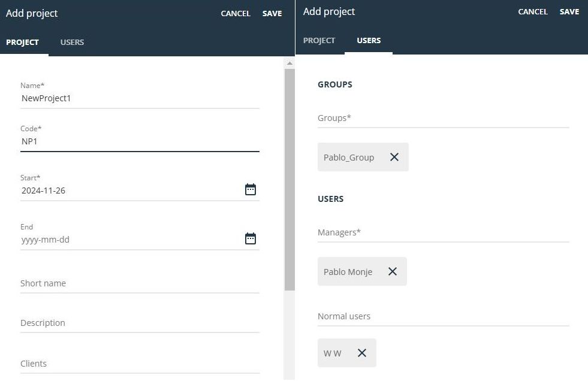The width and height of the screenshot is (588, 381).
Task: Open the Start date calendar picker
Action: (x=251, y=189)
